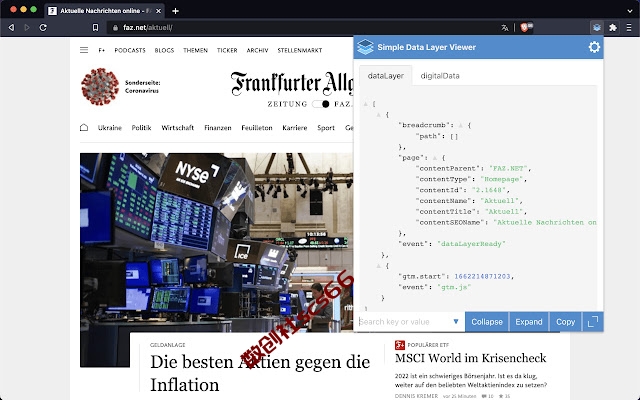Go to Wirtschaft section
Screen dimensions: 640x400
[178, 128]
